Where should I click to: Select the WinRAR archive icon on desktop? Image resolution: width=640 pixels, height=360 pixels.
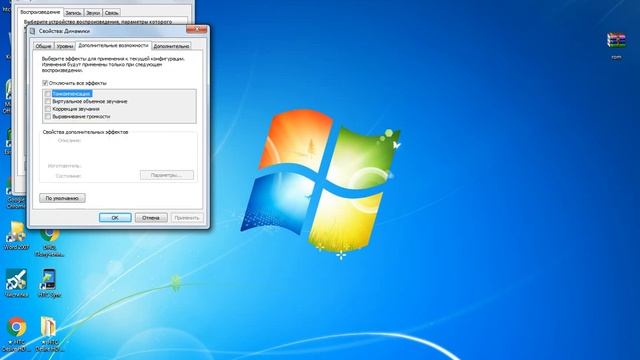(616, 46)
